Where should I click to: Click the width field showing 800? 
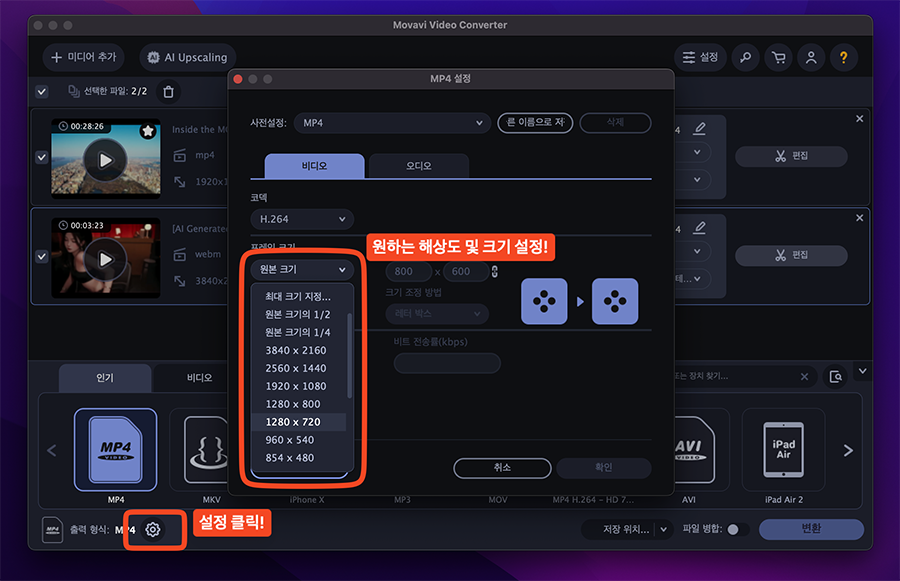(409, 272)
